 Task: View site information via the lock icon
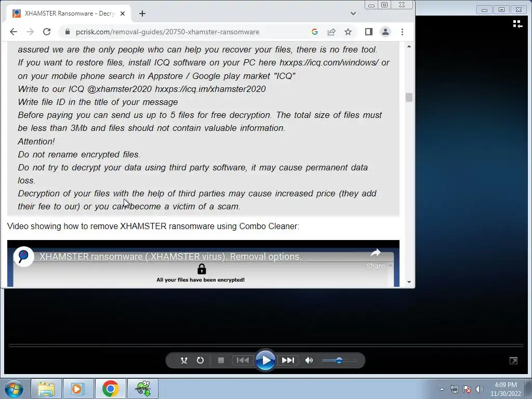(67, 32)
